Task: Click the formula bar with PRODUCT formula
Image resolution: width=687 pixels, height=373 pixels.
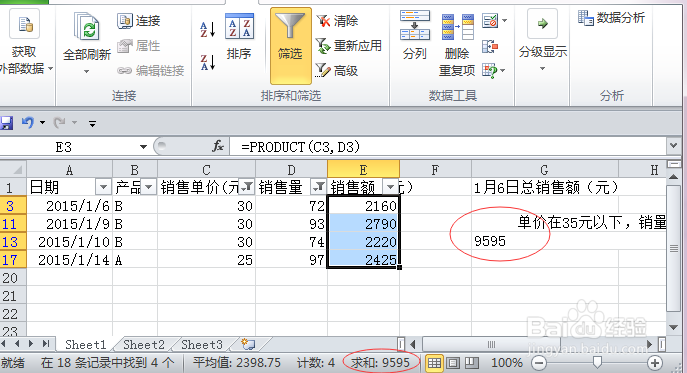Action: click(447, 147)
